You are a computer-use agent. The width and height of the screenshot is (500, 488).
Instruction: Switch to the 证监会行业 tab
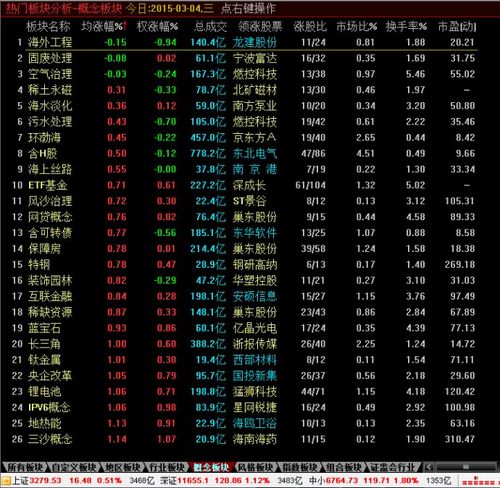(392, 467)
